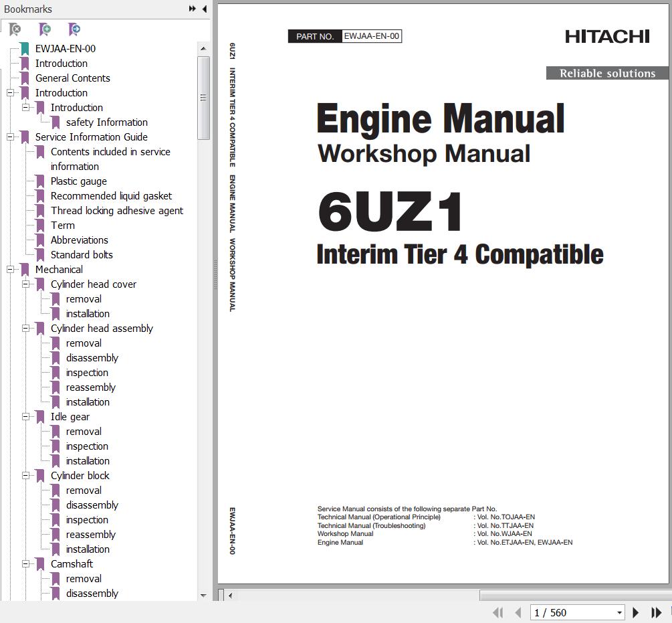Click the double-arrow Bookmarks panel options icon

(x=193, y=9)
